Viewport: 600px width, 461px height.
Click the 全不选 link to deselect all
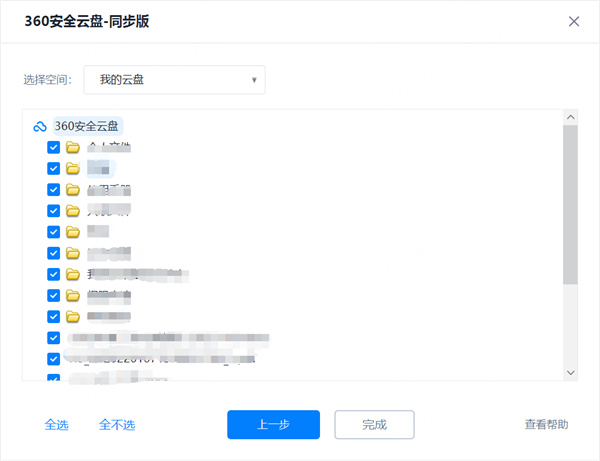pyautogui.click(x=117, y=425)
